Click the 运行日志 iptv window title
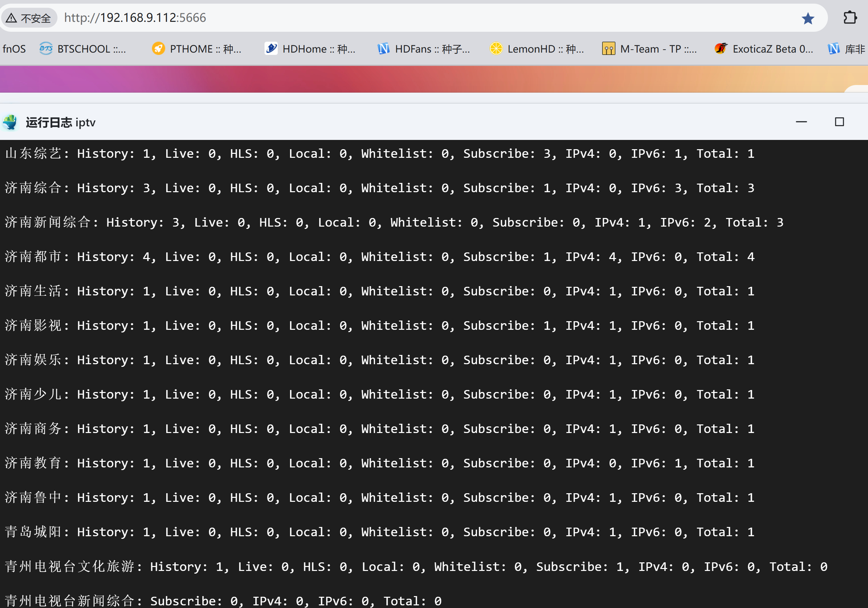868x608 pixels. tap(61, 122)
